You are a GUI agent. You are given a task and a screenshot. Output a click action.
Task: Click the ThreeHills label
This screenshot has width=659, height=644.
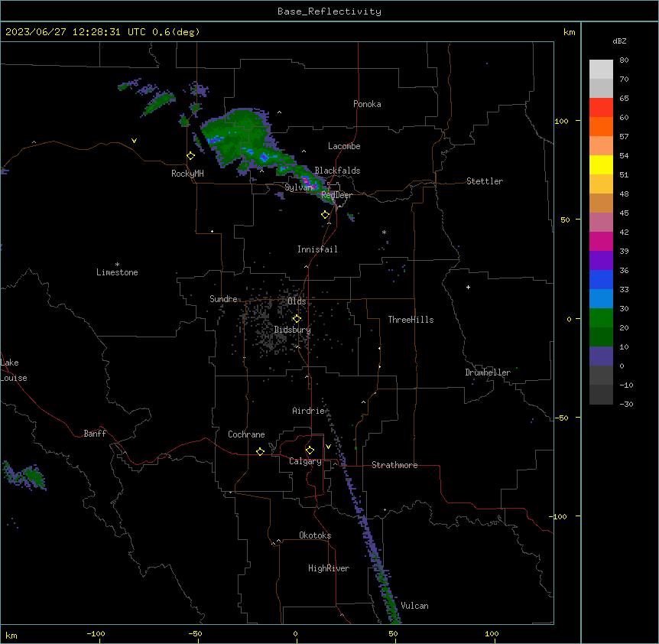pos(411,320)
